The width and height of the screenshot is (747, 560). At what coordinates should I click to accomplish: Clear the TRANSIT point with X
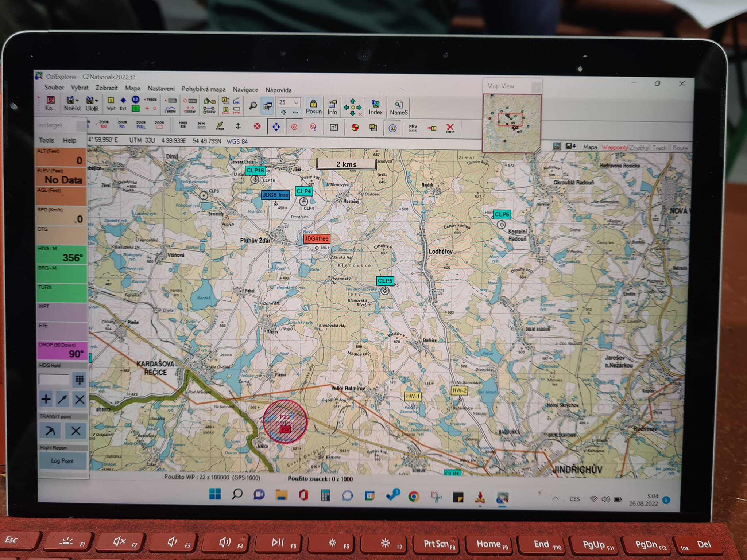(x=76, y=431)
